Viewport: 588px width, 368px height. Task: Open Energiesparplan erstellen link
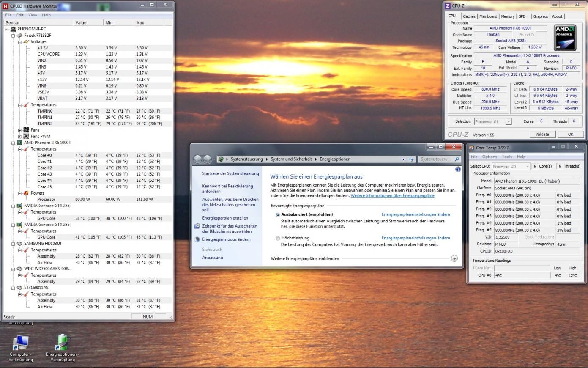(225, 218)
